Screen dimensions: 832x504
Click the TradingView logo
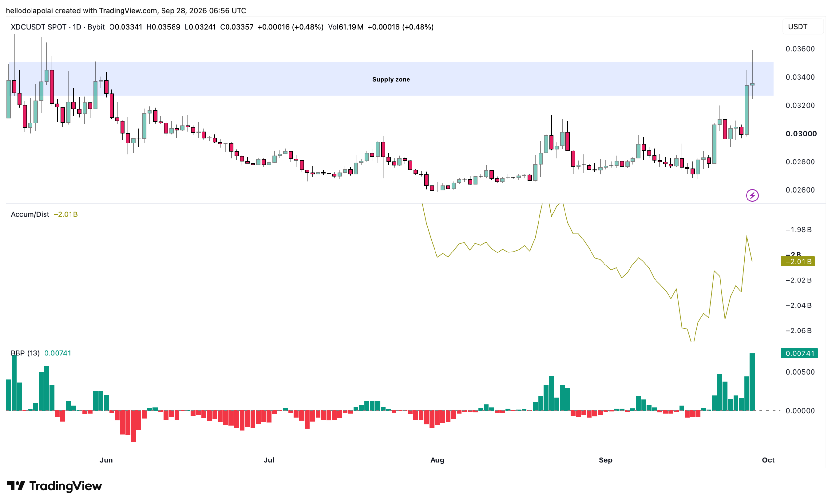54,486
